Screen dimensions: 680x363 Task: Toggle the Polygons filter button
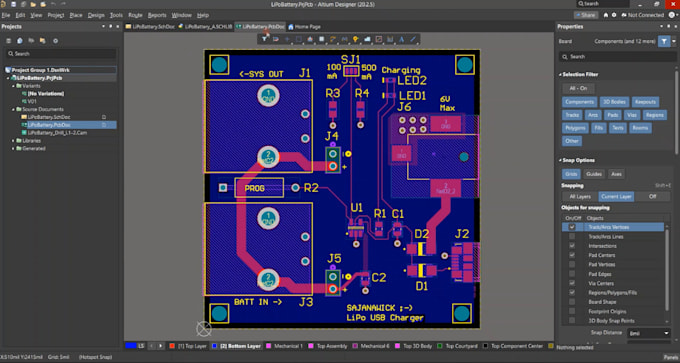(x=575, y=128)
